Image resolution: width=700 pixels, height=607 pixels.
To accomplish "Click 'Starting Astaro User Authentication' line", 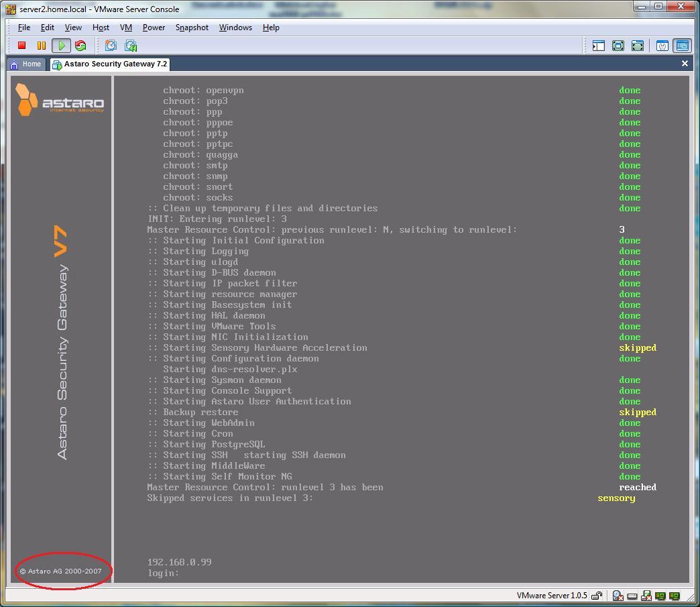I will pos(249,401).
